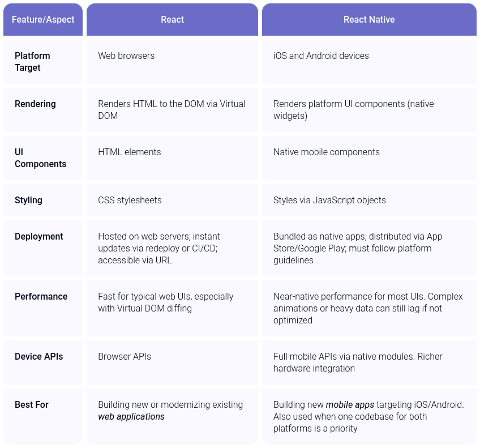Select the UI Components row label
Screen dimensions: 480x448
[x=40, y=158]
